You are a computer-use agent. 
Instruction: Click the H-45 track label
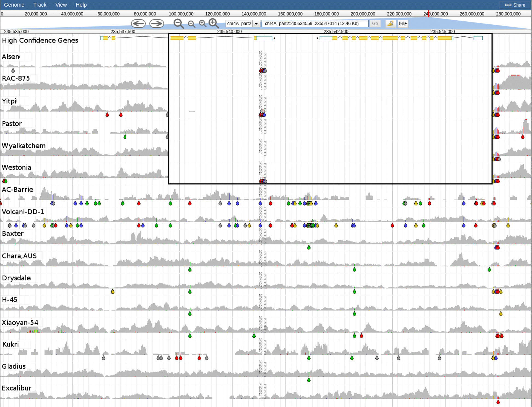click(10, 300)
